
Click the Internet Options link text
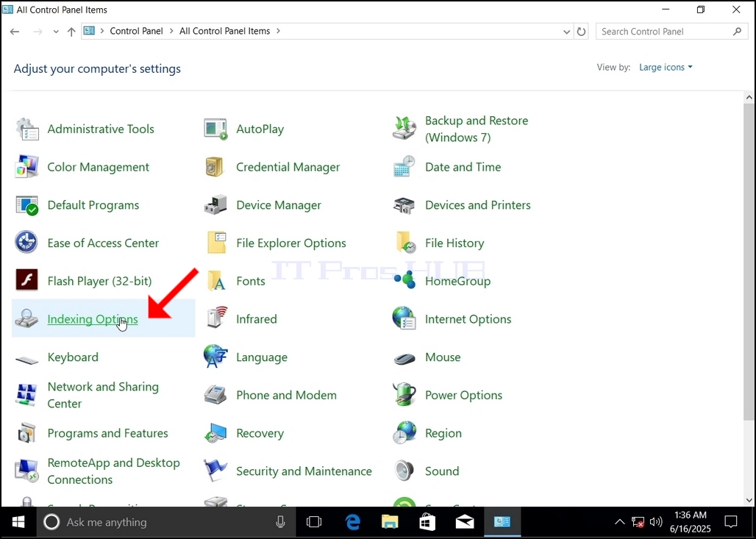(468, 319)
